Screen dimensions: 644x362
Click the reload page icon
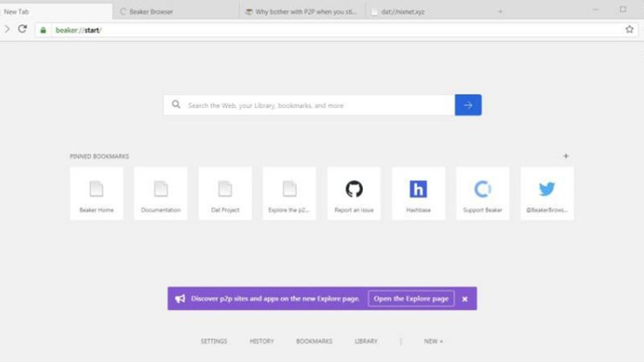coord(22,29)
